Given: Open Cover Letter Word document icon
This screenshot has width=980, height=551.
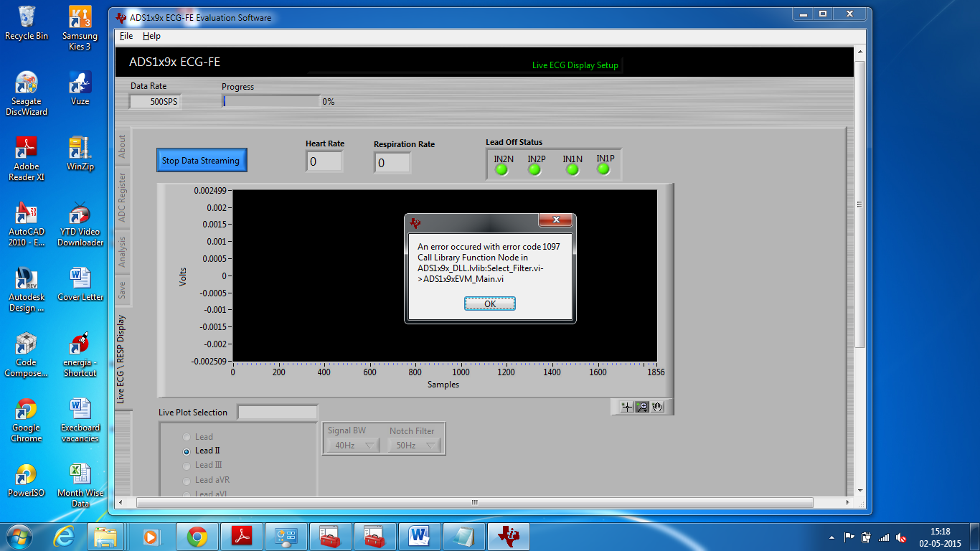Looking at the screenshot, I should [x=80, y=284].
